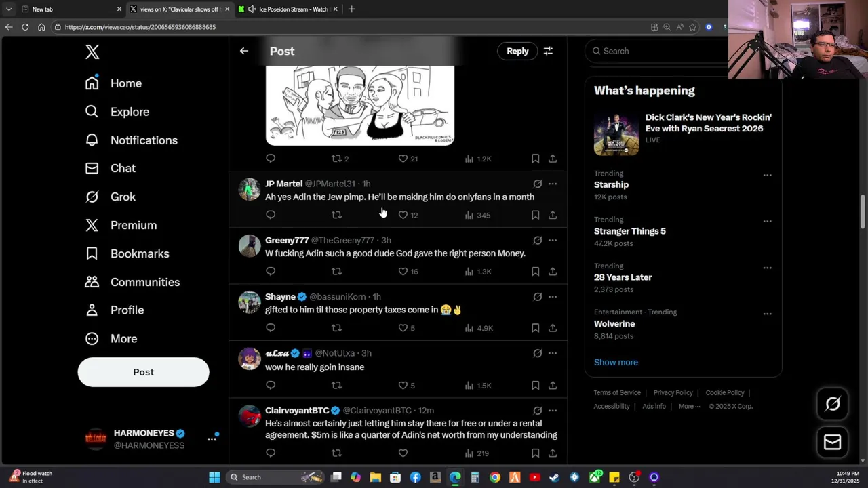
Task: Switch to Ice Poseidon Stream tab
Action: pos(288,9)
